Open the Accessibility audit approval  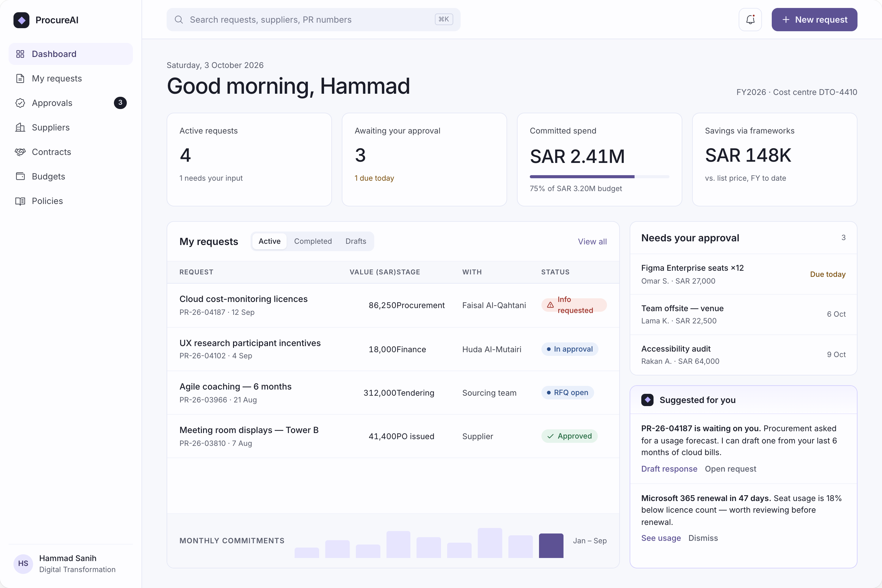(x=743, y=355)
